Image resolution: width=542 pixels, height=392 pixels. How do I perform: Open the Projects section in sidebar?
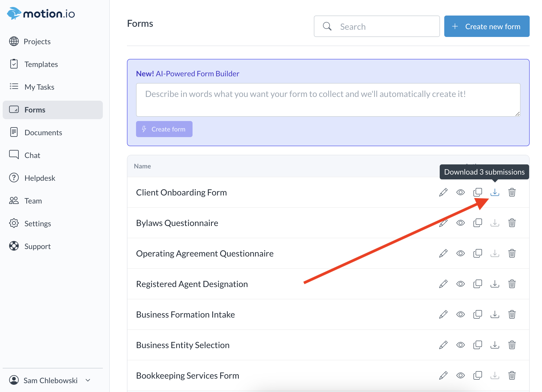pos(37,42)
